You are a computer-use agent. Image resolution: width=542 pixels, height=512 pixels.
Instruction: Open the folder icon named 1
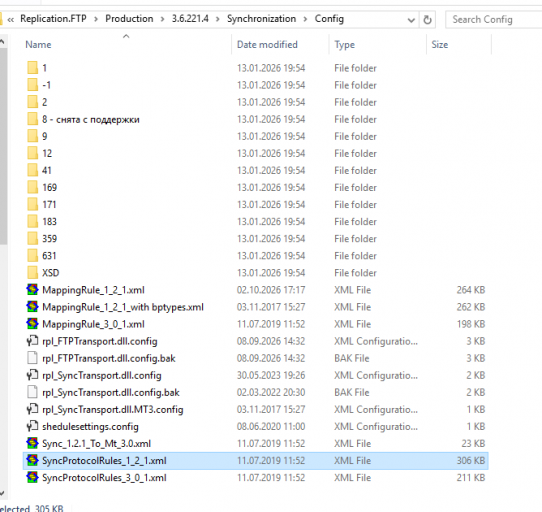(x=32, y=68)
